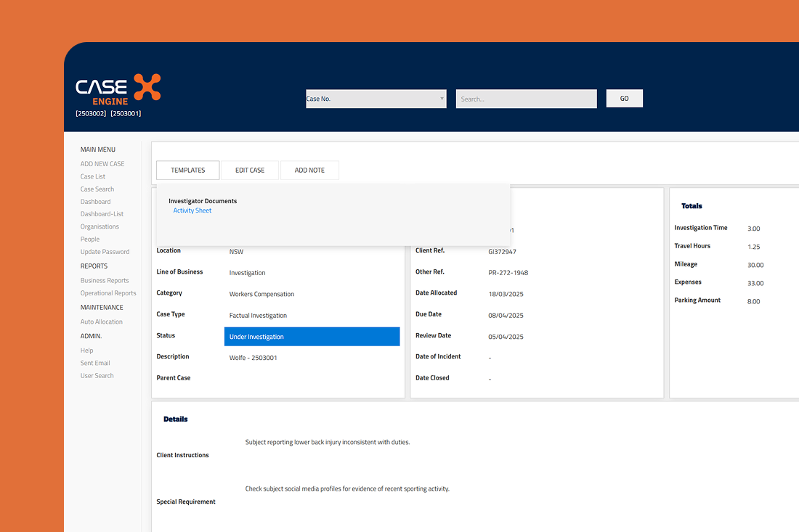The height and width of the screenshot is (532, 799).
Task: Open Operational Reports
Action: (108, 293)
